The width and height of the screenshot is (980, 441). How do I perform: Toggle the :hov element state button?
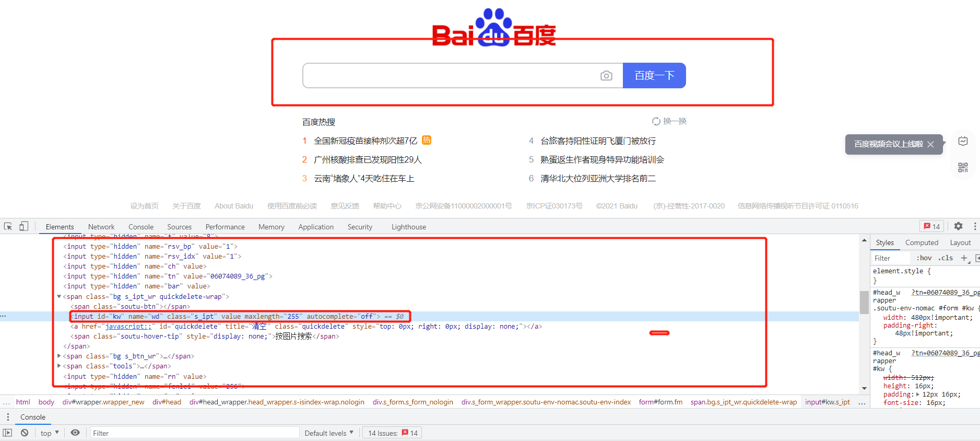coord(924,258)
